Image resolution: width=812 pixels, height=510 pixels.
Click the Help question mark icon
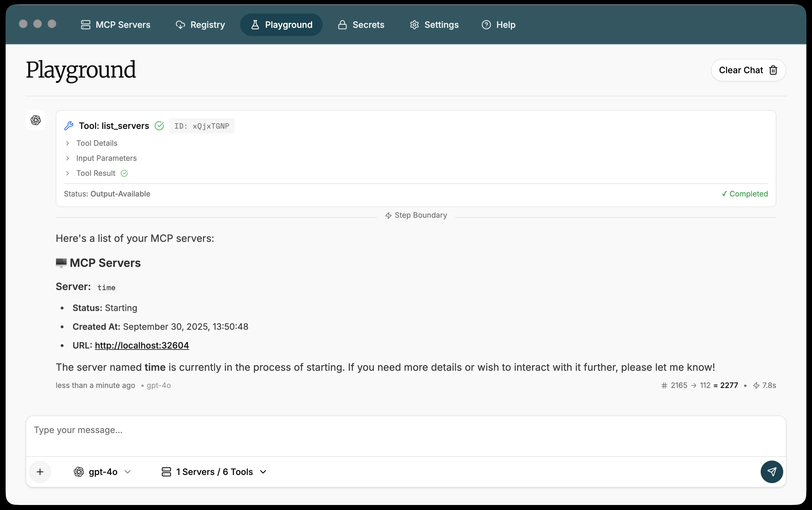486,24
